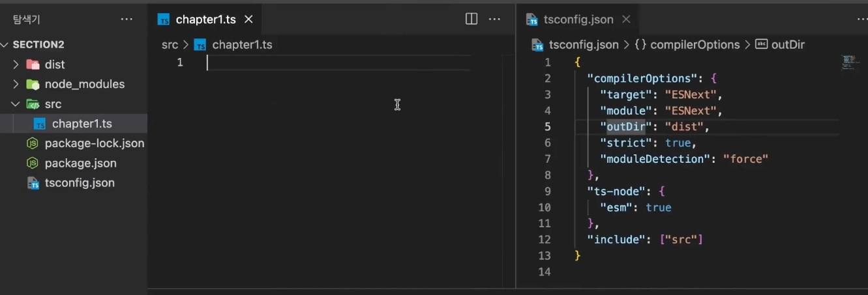Click compilerOptions in the breadcrumb

695,45
